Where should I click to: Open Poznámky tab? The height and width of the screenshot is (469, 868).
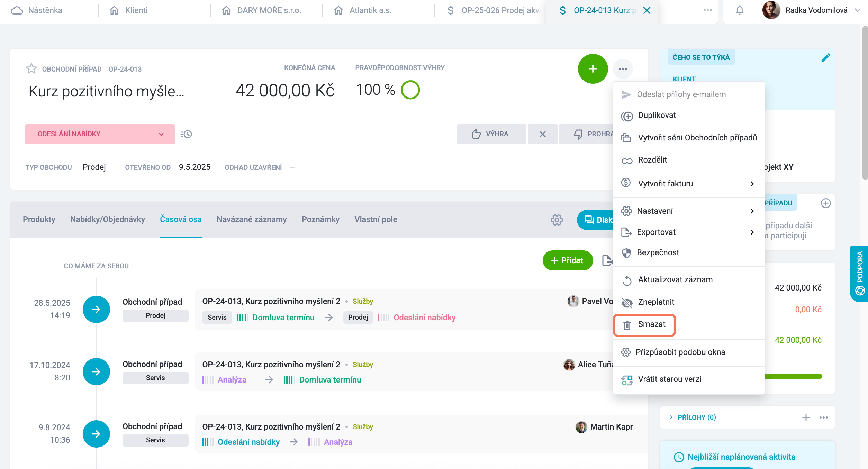[x=320, y=220]
